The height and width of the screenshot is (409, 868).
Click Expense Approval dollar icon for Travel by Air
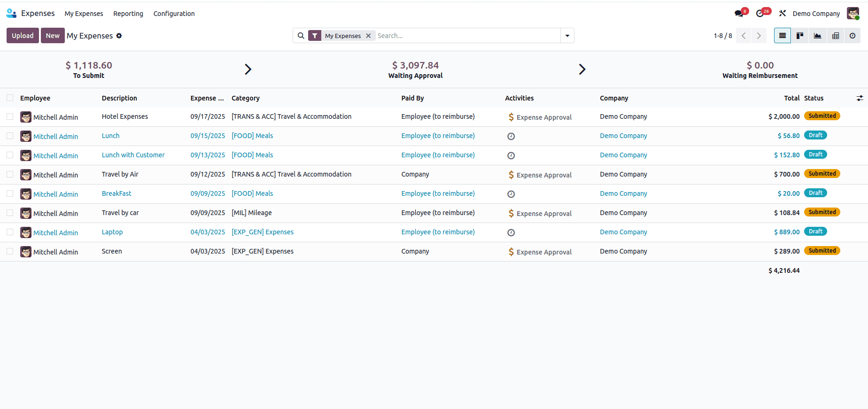click(x=511, y=175)
